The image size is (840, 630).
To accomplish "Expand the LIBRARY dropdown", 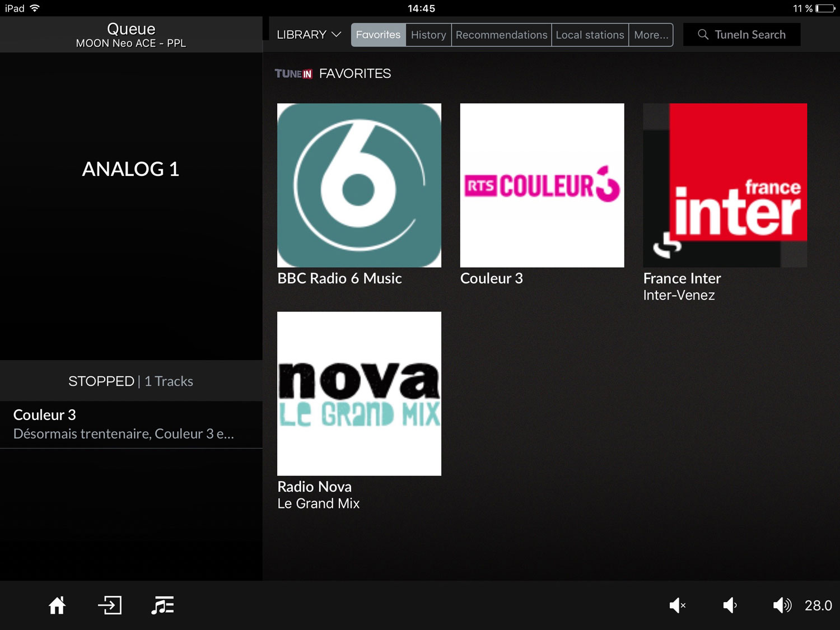I will [x=309, y=35].
